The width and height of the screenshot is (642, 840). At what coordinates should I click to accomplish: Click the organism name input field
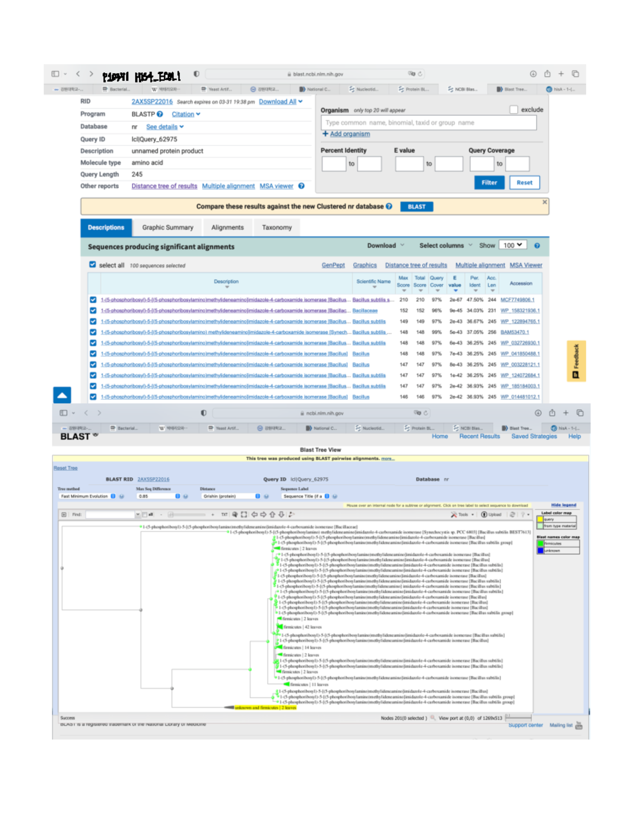[x=428, y=123]
